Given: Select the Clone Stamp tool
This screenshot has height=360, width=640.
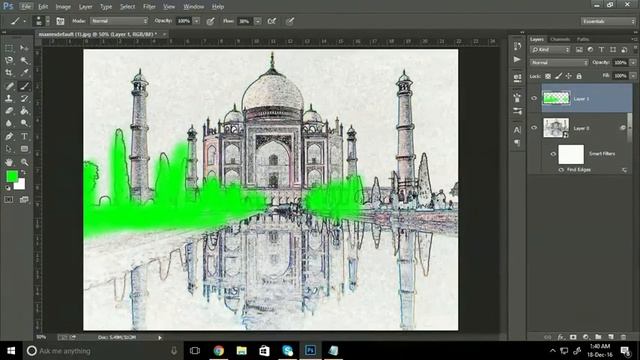Looking at the screenshot, I should 9,98.
